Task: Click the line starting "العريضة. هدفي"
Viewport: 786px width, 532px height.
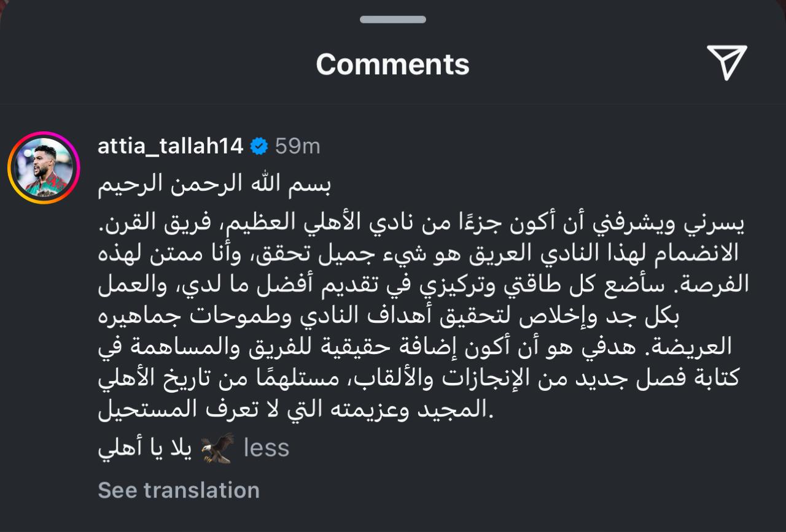Action: coord(424,347)
